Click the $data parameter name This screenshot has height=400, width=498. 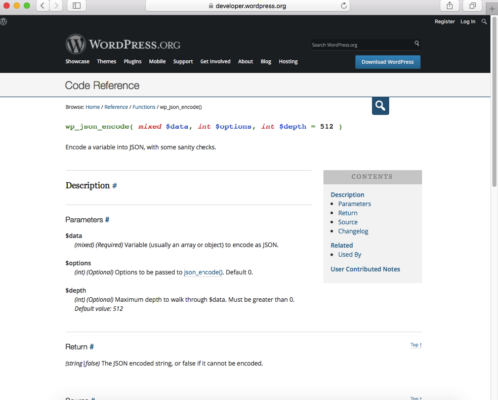click(74, 236)
